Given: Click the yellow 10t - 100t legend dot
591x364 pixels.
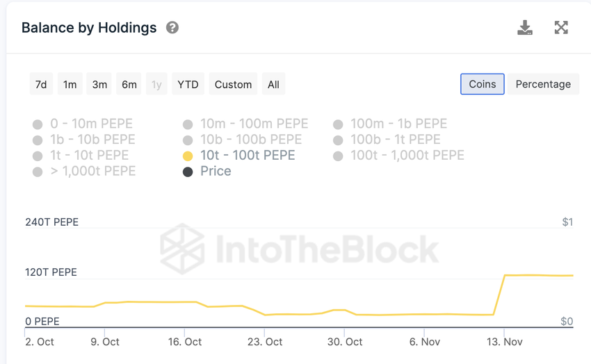Looking at the screenshot, I should [188, 156].
